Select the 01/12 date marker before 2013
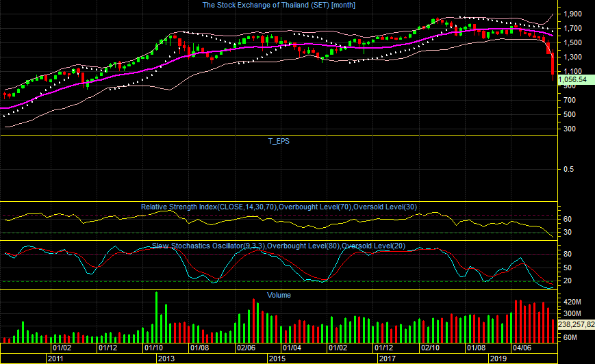Screen dimensions: 595x364 pos(107,348)
